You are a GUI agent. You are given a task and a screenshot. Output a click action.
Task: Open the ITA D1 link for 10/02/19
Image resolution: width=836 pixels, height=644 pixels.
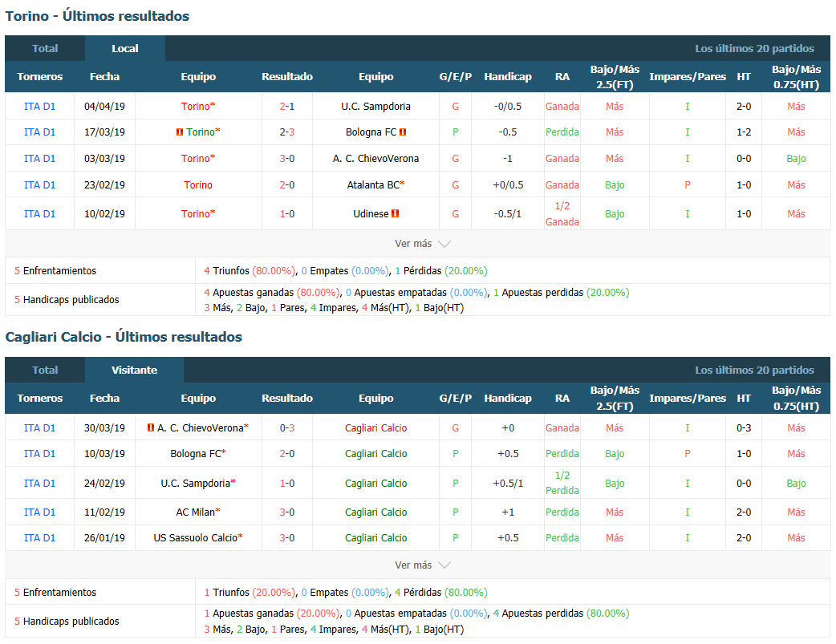point(39,214)
